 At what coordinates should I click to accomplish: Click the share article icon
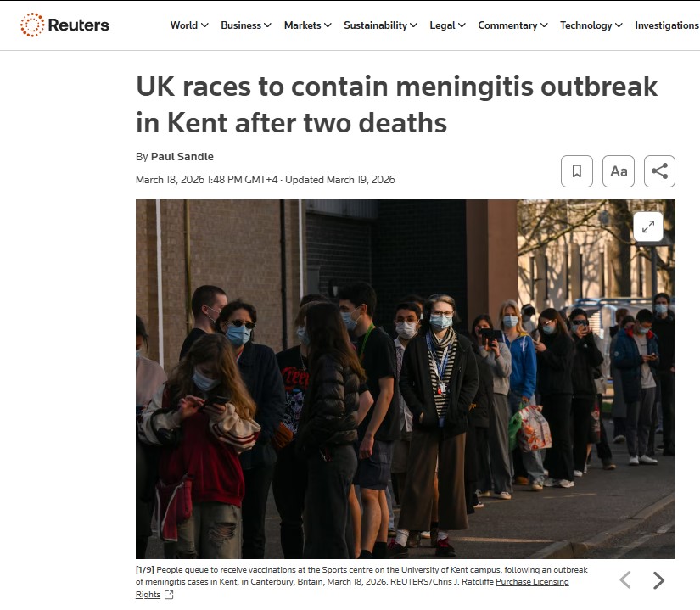tap(659, 171)
